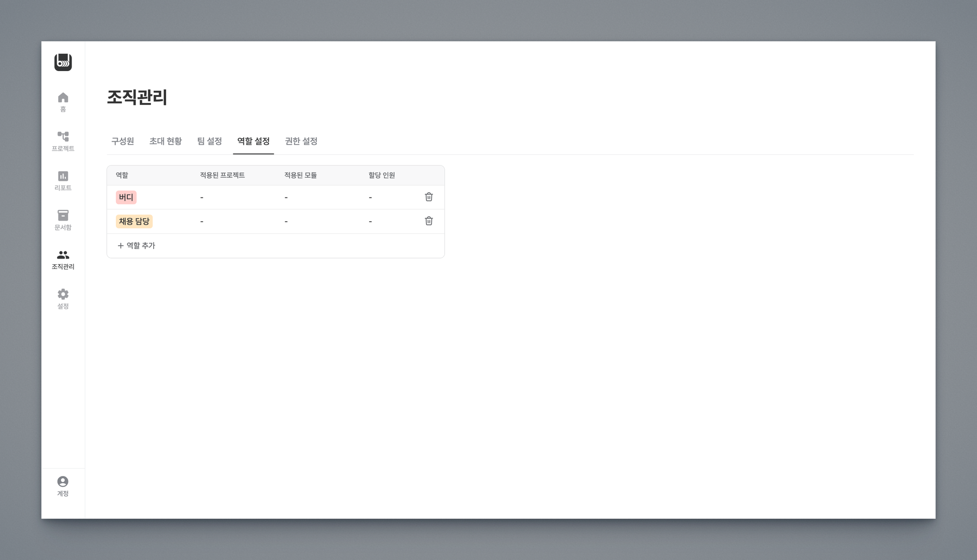This screenshot has width=977, height=560.
Task: Click the + 역할 추가 button
Action: 136,246
